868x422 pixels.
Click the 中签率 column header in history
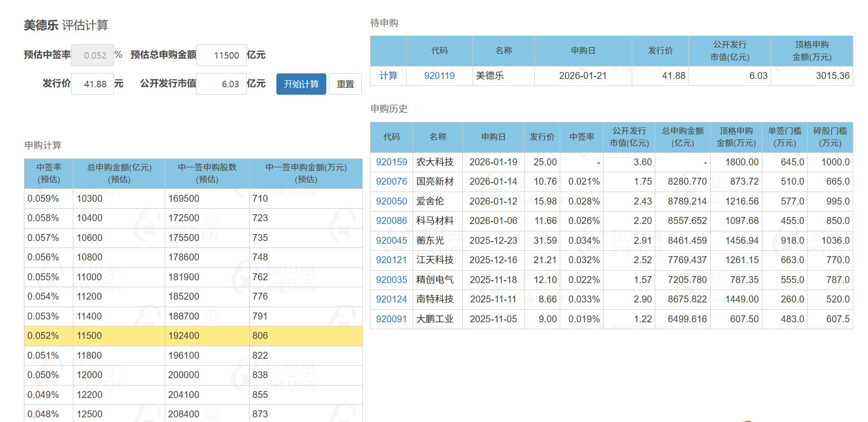click(581, 137)
